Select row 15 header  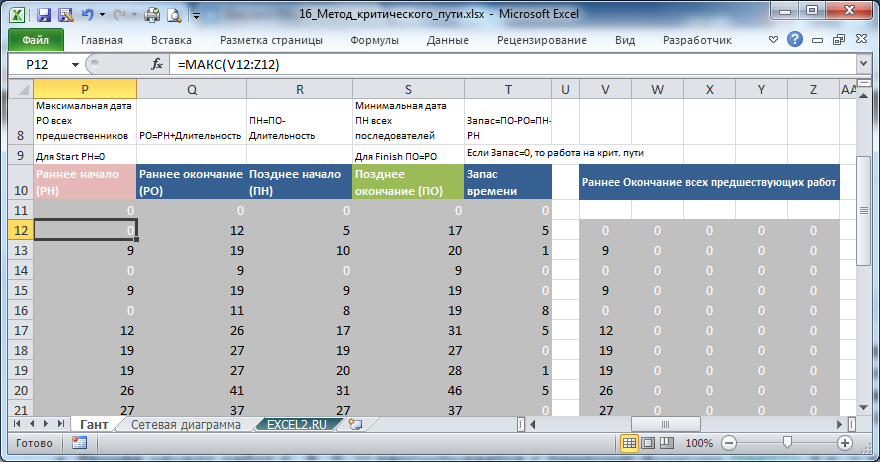(21, 291)
